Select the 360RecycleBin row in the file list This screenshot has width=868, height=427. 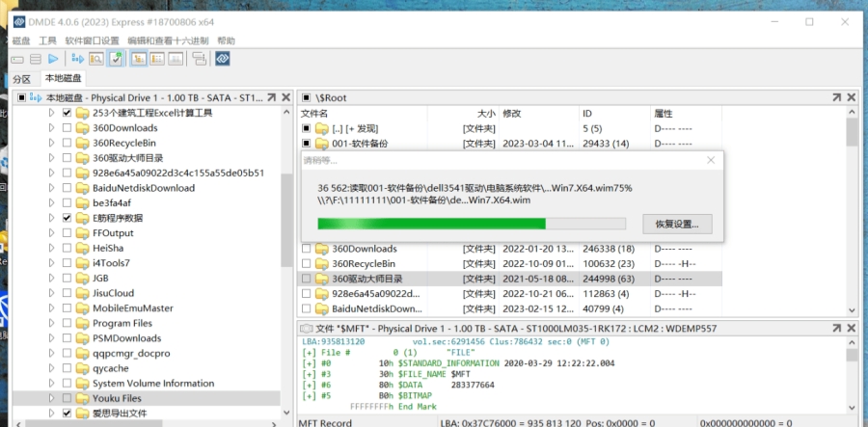tap(511, 264)
